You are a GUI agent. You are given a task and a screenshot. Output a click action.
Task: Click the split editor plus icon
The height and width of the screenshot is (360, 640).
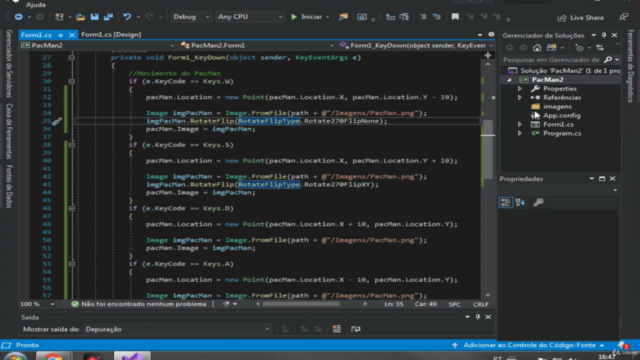(488, 56)
